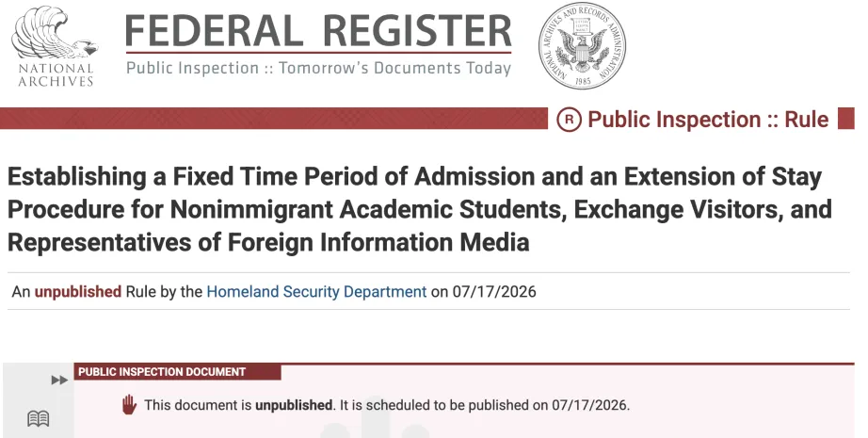The height and width of the screenshot is (438, 868).
Task: Click Public Inspection tagline under Federal Register
Action: point(319,68)
